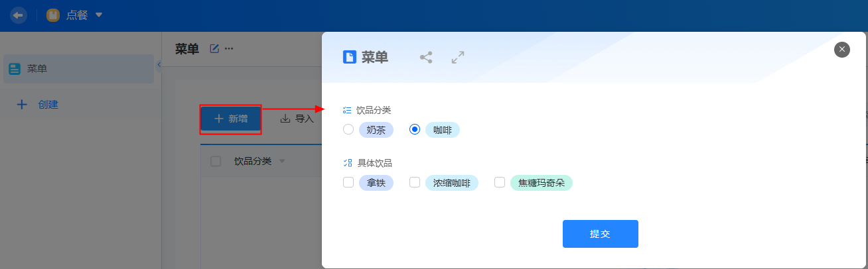Click the import download icon
The image size is (868, 269).
pos(285,119)
